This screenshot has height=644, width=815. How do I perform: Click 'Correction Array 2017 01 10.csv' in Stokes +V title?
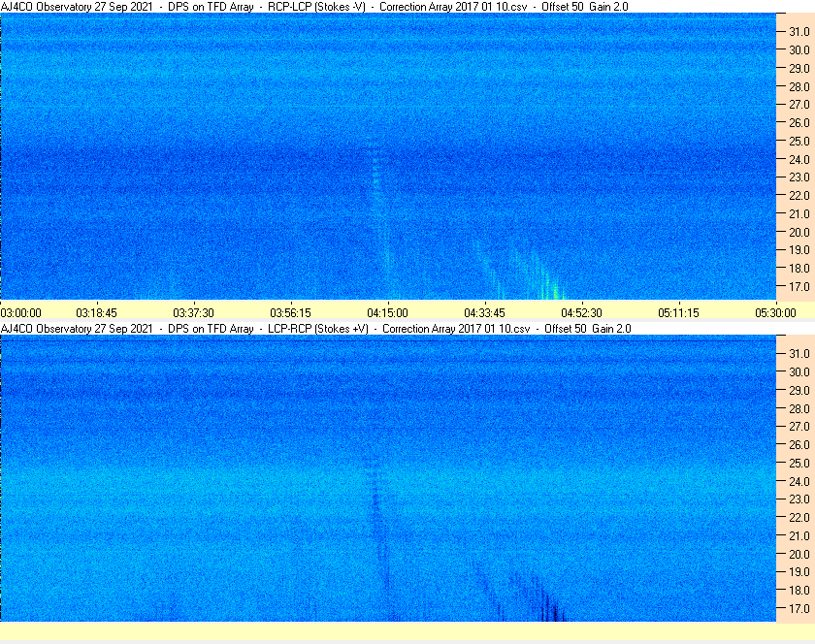pos(456,329)
